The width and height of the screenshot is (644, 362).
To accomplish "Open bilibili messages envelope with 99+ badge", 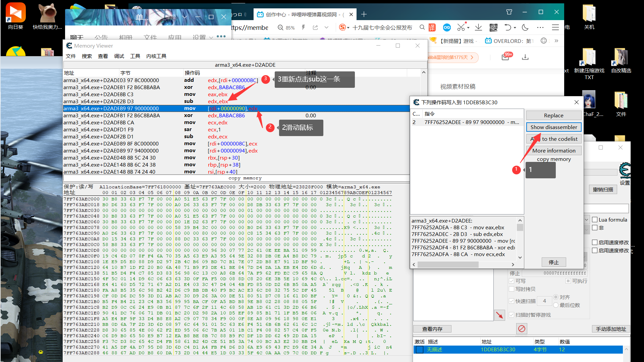I will pyautogui.click(x=506, y=57).
